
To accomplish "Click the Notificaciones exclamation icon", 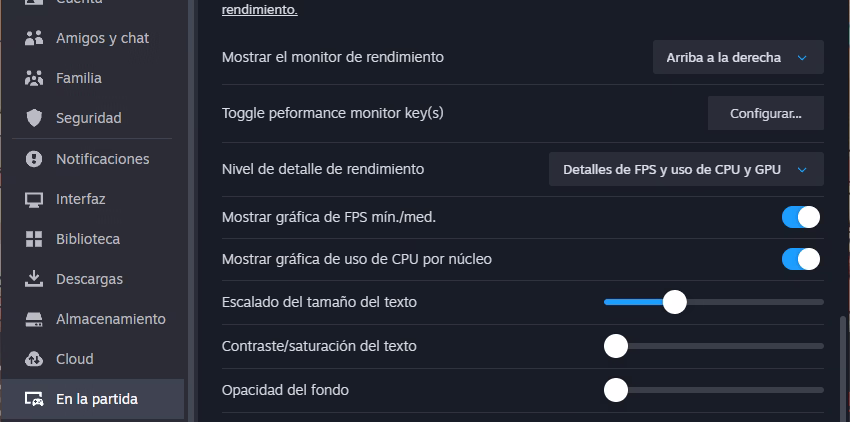I will click(x=34, y=159).
